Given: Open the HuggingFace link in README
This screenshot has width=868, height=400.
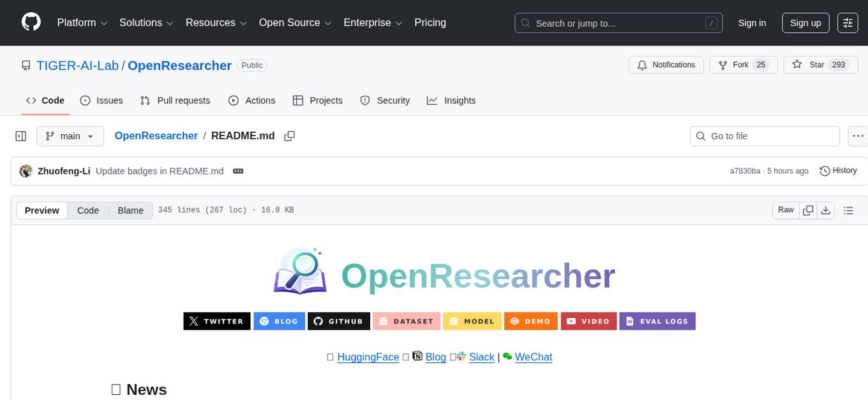Looking at the screenshot, I should 368,357.
